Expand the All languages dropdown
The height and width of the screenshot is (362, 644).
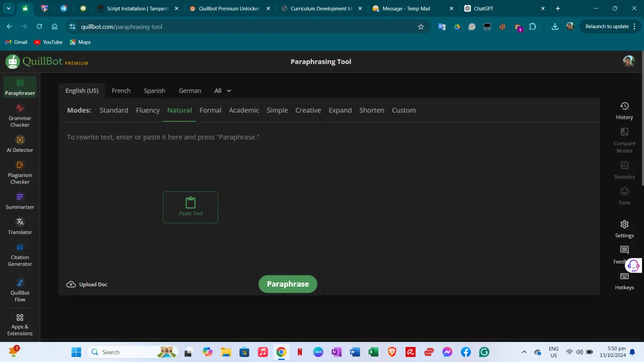tap(223, 90)
